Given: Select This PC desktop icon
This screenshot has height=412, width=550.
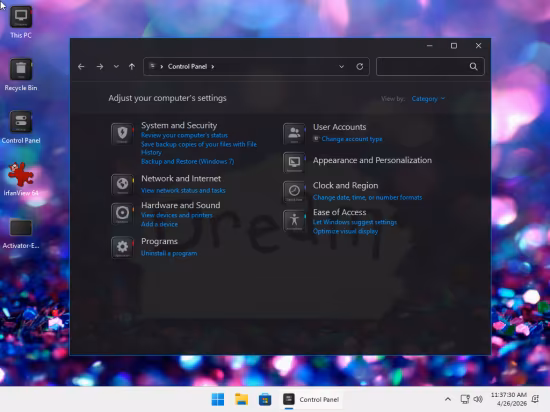Looking at the screenshot, I should (21, 22).
